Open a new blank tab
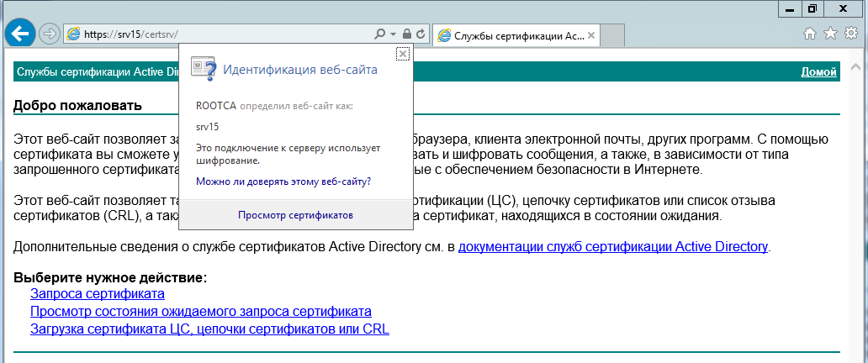868x363 pixels. click(612, 36)
